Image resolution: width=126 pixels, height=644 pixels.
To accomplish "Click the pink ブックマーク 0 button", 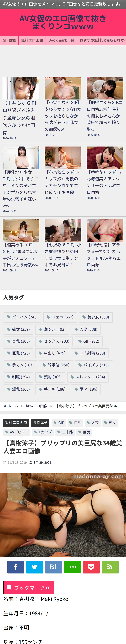I will (x=29, y=588).
